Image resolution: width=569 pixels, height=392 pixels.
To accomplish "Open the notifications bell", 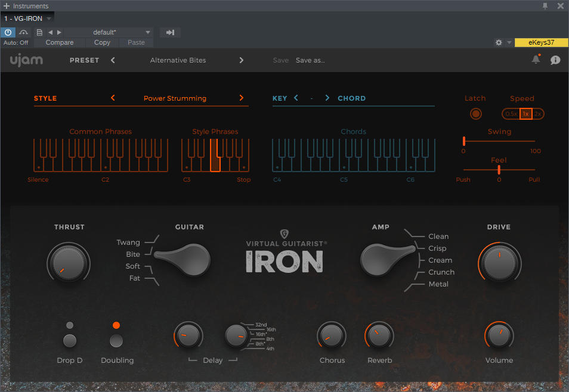I will (x=536, y=60).
